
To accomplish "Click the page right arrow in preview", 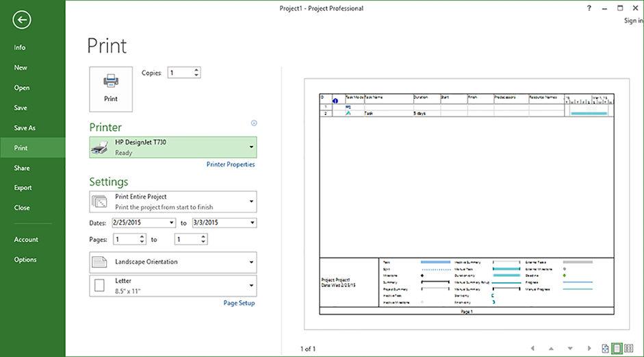I will (x=589, y=348).
